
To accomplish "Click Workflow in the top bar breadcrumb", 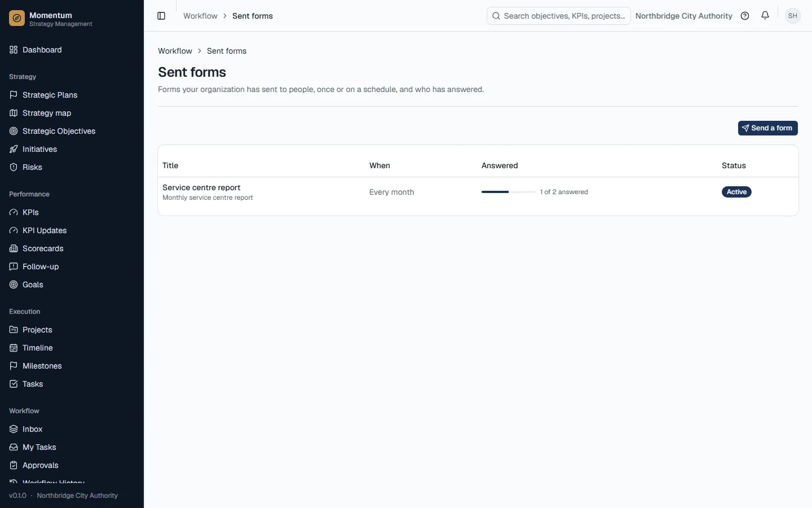I will [200, 16].
